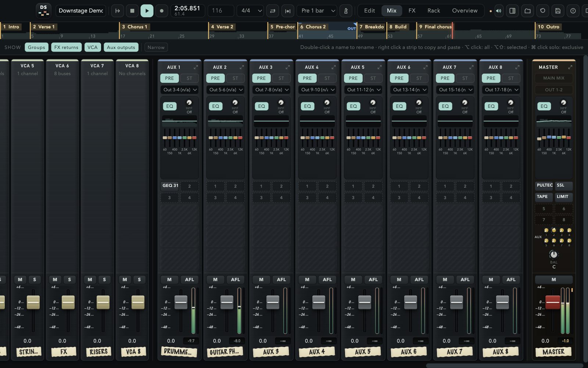
Task: Enable ST on the AUX 2 strip
Action: point(235,78)
